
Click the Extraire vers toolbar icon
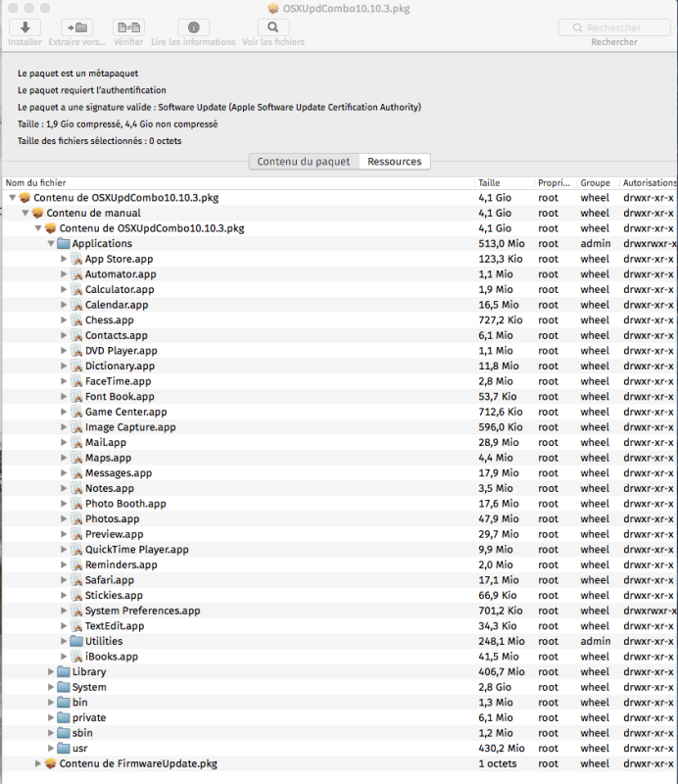pos(76,27)
